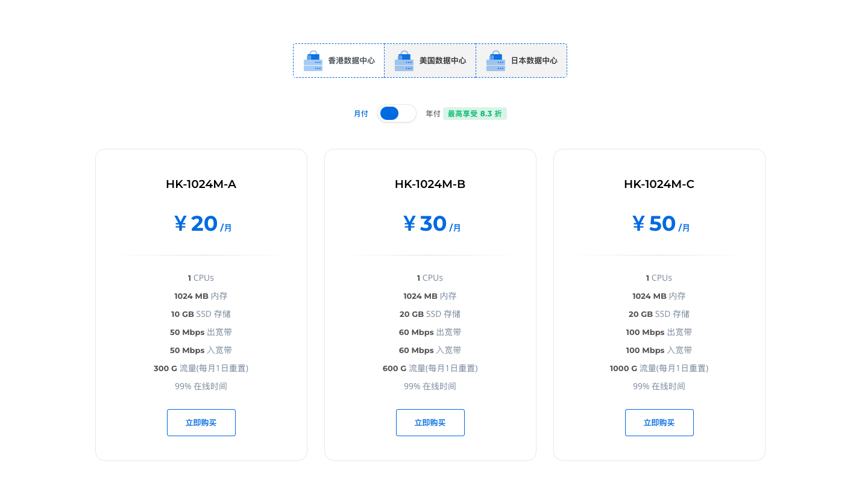Click the ¥20/月 price

pyautogui.click(x=202, y=224)
